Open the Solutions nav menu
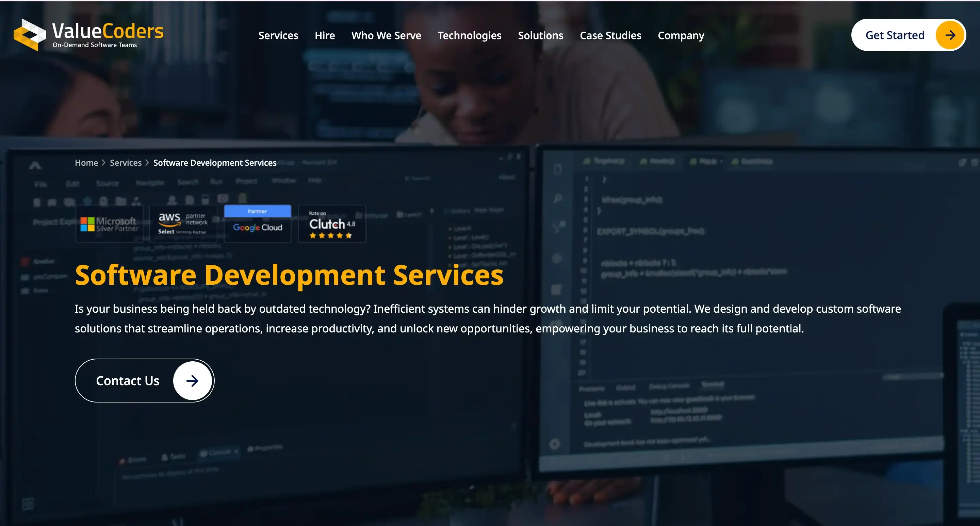This screenshot has width=980, height=526. [x=540, y=35]
